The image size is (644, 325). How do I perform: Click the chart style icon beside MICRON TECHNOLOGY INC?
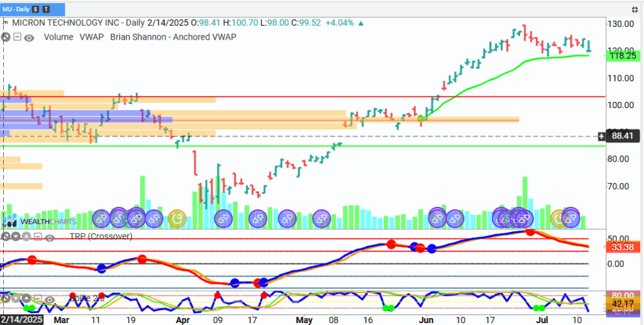[x=6, y=23]
